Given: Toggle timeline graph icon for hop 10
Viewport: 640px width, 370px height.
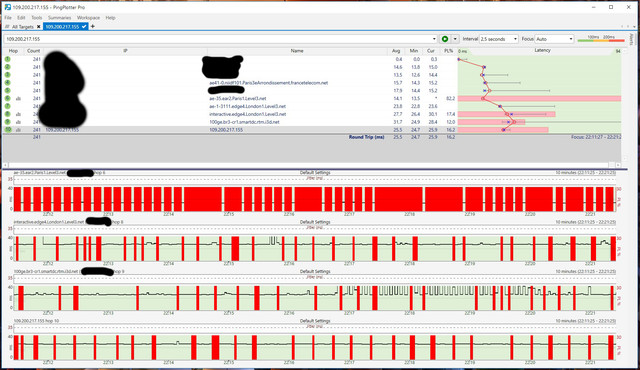Looking at the screenshot, I should tap(18, 130).
